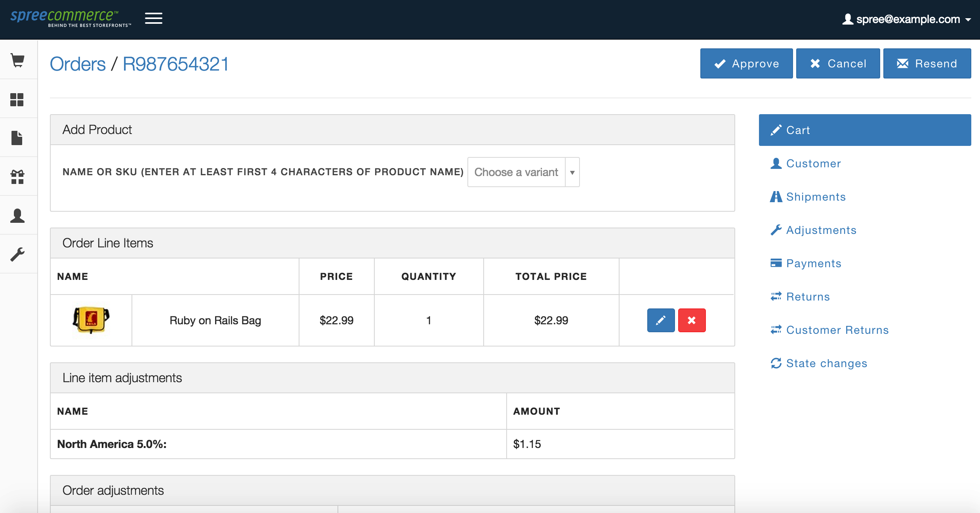Open the document reports sidebar icon
Screen dimensions: 980x513
17,138
